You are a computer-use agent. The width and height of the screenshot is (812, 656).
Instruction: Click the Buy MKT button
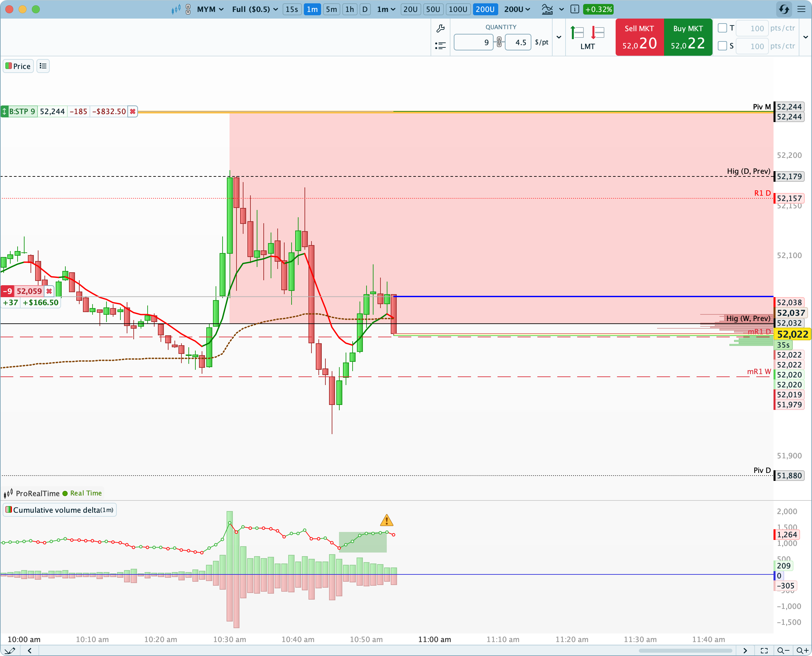pos(688,37)
